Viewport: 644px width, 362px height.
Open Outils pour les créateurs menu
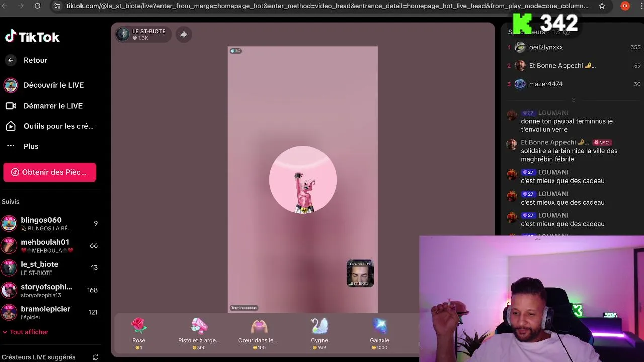[50, 126]
